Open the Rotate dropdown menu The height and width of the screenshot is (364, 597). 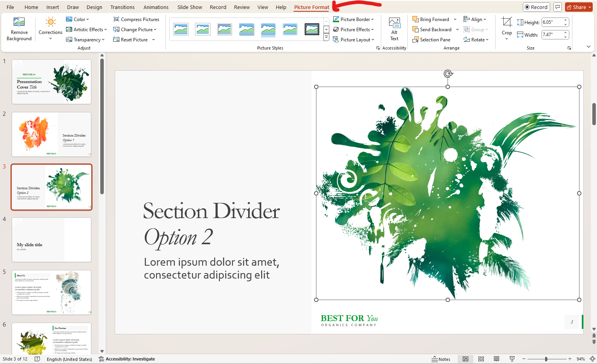pyautogui.click(x=476, y=39)
